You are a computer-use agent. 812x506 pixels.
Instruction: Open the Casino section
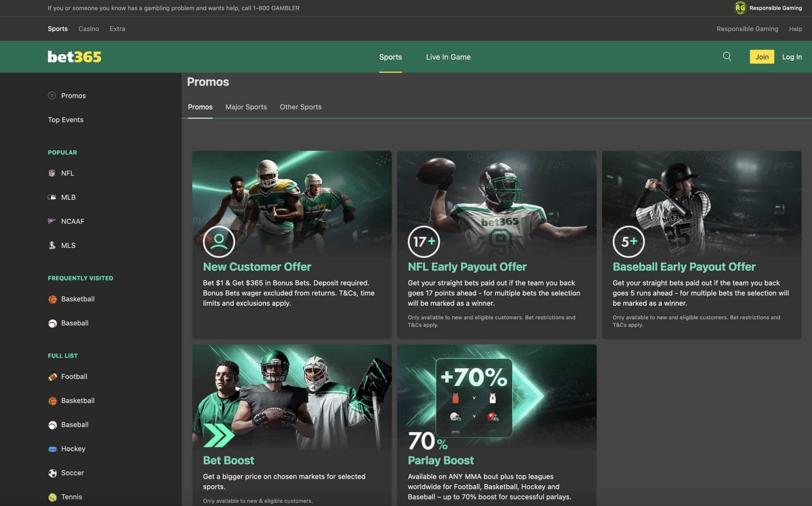coord(89,29)
